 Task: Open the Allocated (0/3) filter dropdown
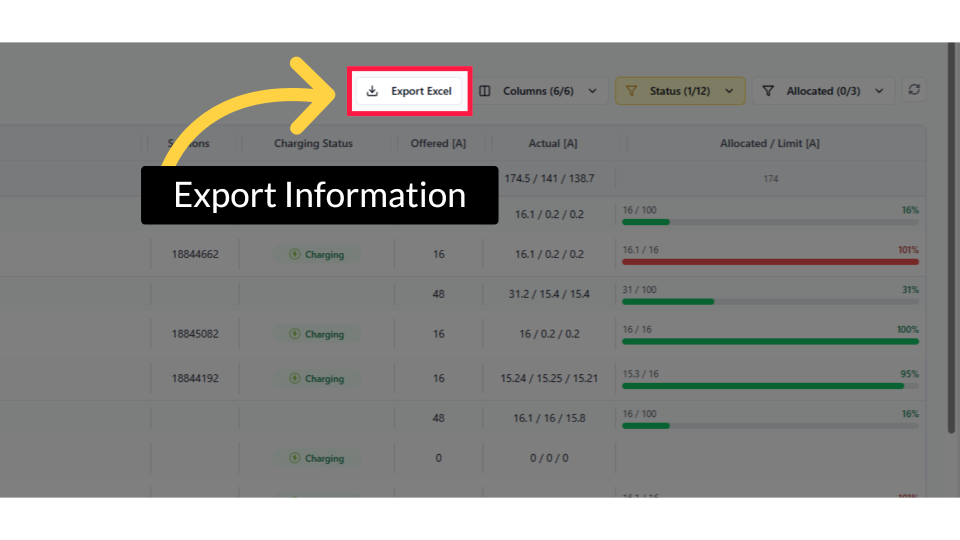[823, 91]
